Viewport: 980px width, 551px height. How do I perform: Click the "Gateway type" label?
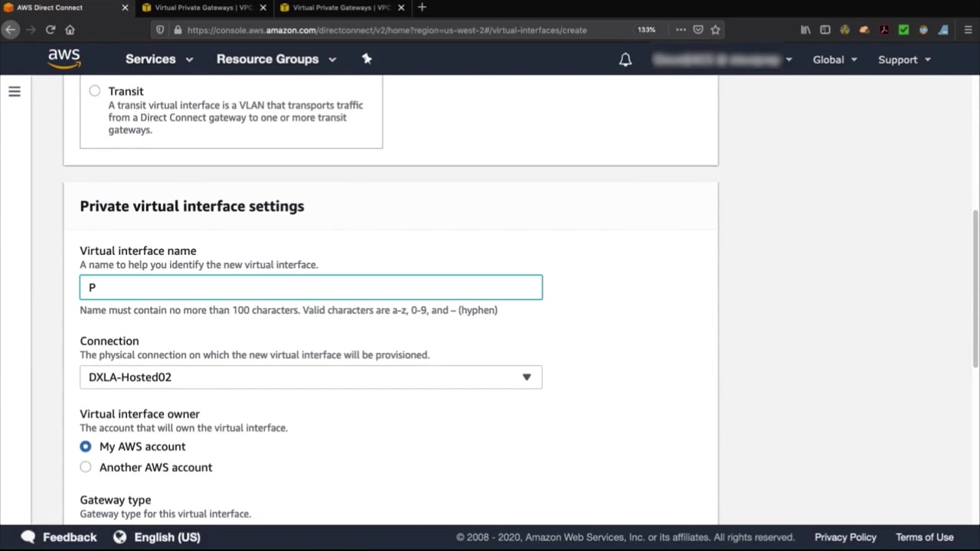(x=116, y=500)
